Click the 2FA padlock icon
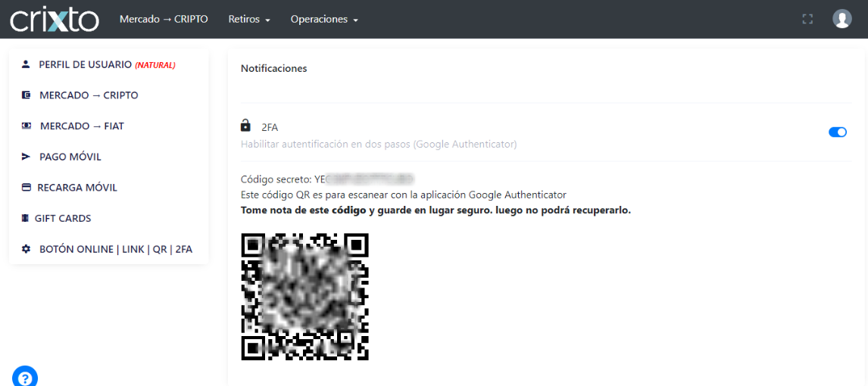Image resolution: width=868 pixels, height=386 pixels. tap(245, 126)
